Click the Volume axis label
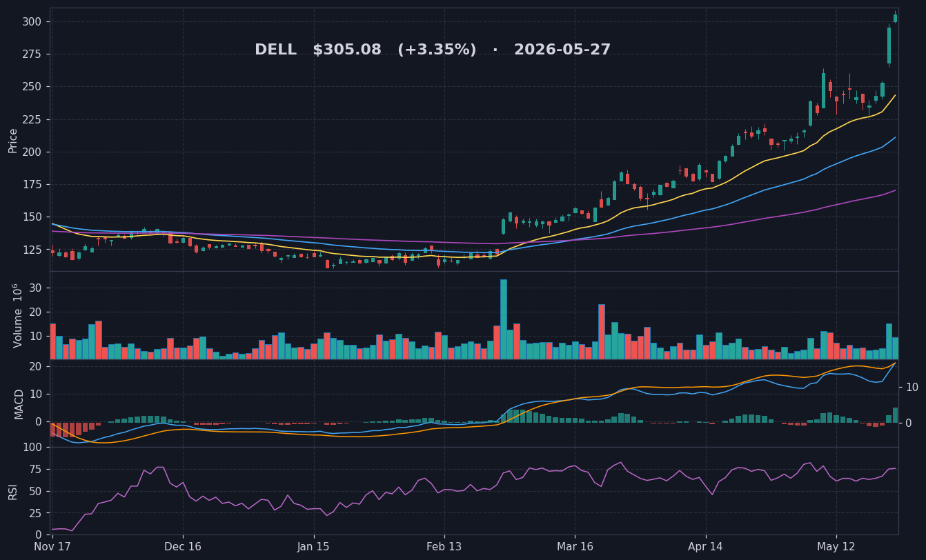Viewport: 926px width, 560px height. [17, 315]
